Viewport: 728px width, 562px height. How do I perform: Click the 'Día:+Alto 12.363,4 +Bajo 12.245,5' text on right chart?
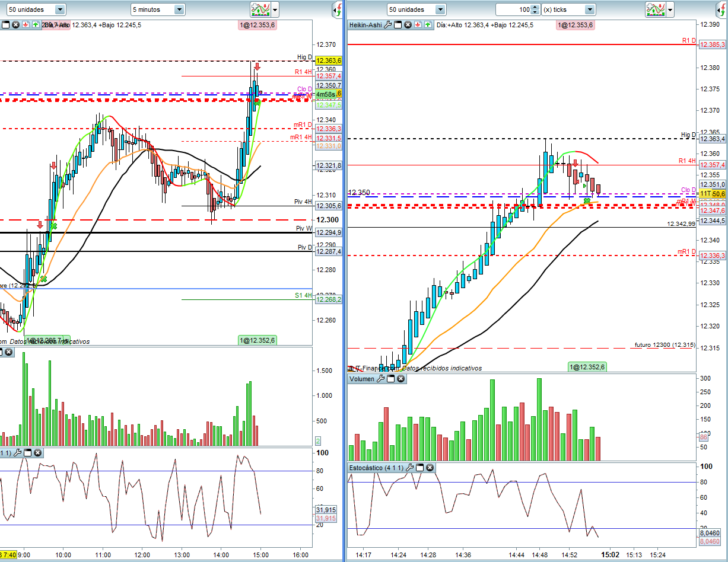(x=484, y=25)
